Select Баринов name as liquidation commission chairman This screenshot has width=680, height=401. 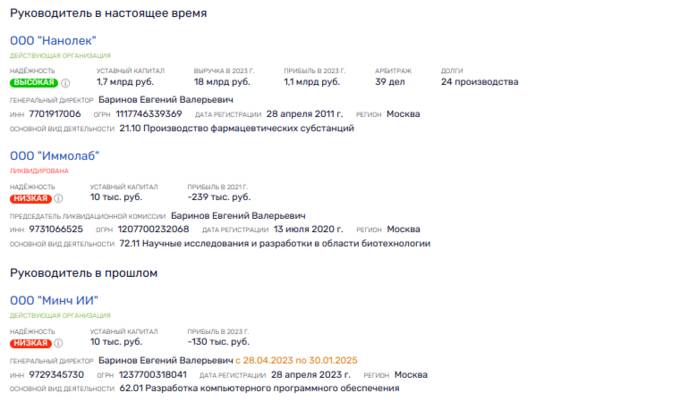click(x=238, y=215)
